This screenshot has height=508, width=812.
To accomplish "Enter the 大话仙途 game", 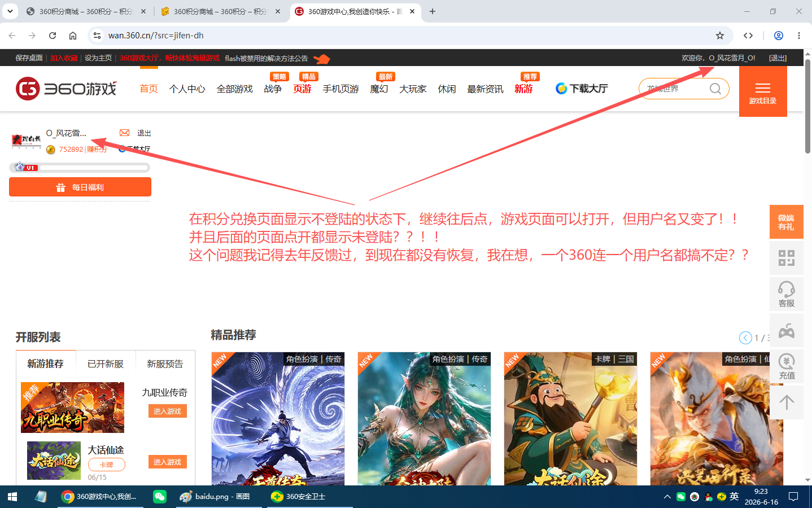I will point(167,462).
